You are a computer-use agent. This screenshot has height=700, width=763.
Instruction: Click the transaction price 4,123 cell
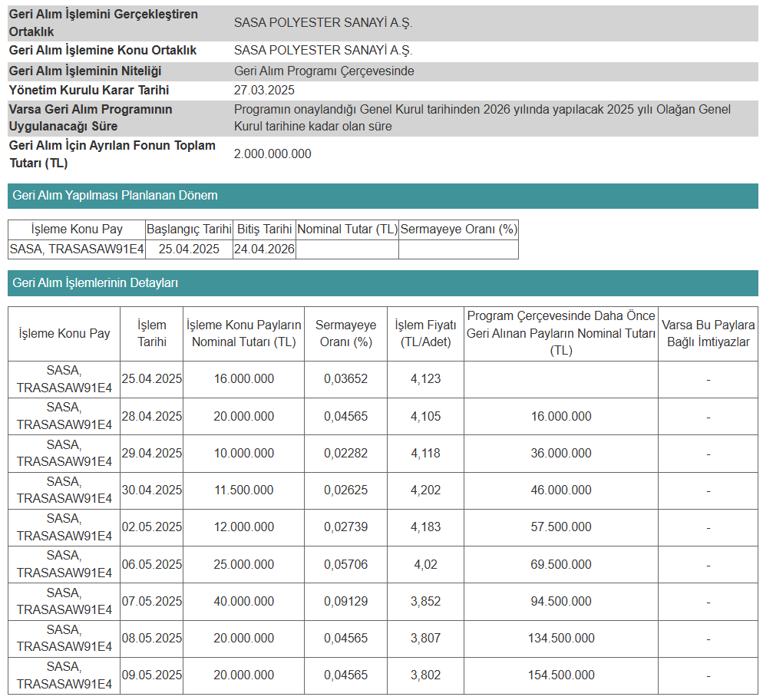425,379
